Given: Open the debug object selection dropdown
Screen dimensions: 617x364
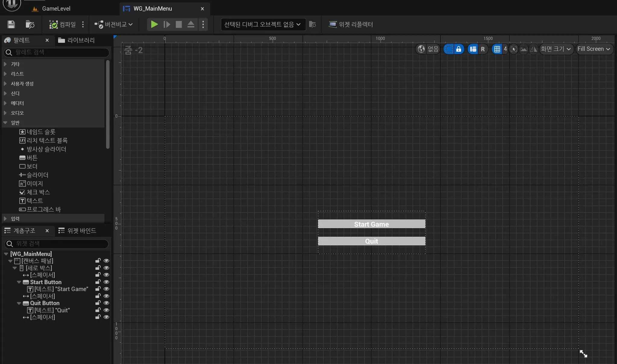Looking at the screenshot, I should tap(262, 24).
